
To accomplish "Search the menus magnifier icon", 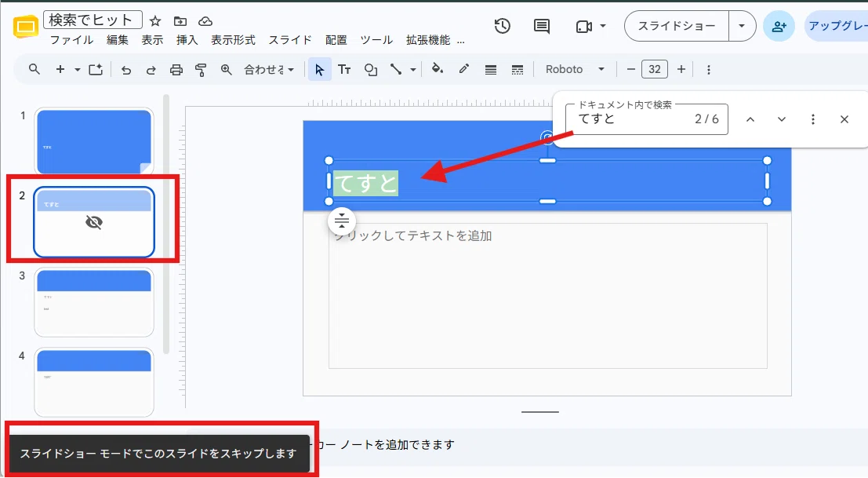I will click(35, 69).
